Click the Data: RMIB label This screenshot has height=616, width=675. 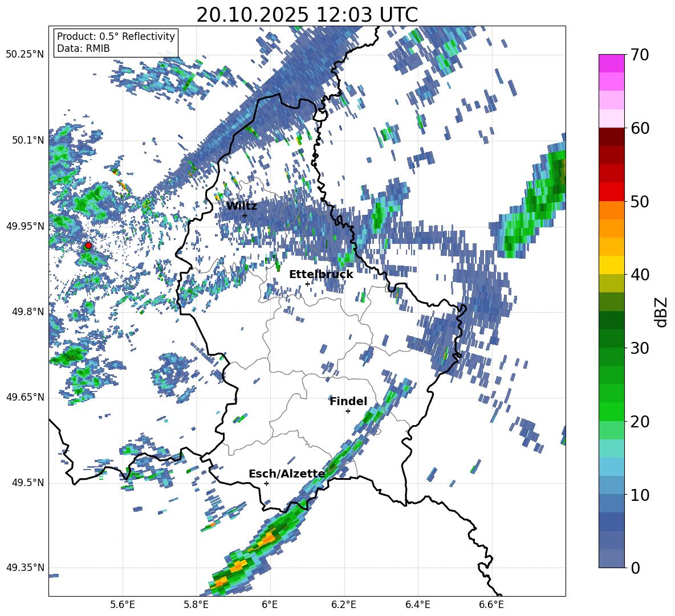[x=83, y=48]
